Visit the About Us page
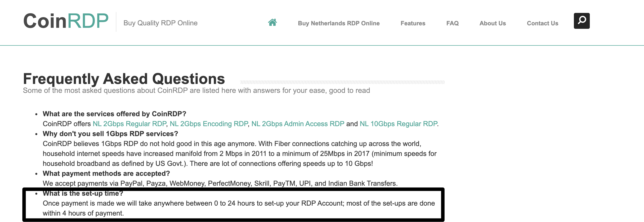 (x=493, y=23)
